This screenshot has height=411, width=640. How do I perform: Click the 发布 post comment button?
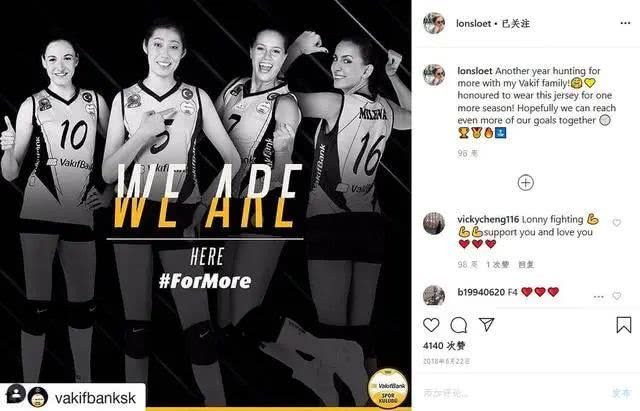point(621,393)
